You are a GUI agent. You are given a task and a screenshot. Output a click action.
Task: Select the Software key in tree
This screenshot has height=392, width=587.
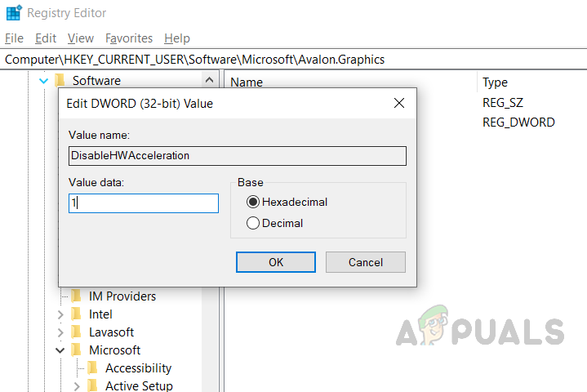click(96, 81)
